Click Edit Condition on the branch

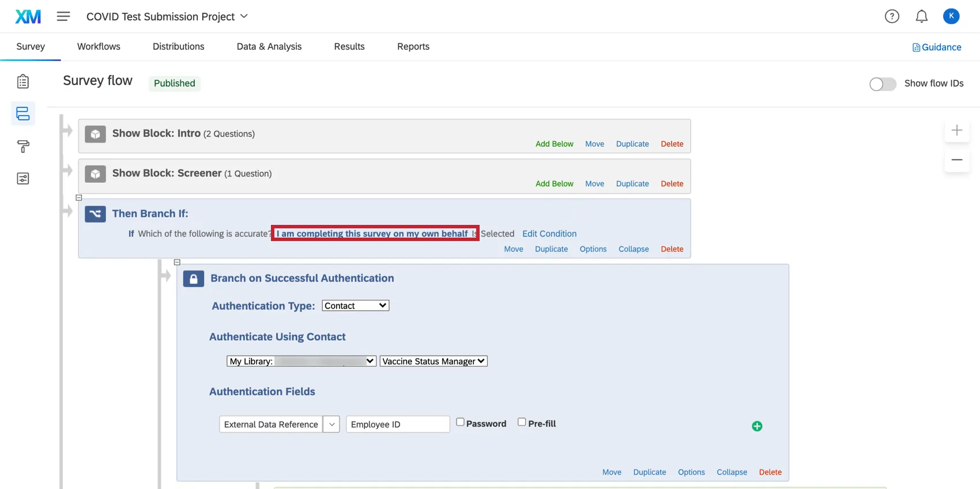click(x=549, y=234)
